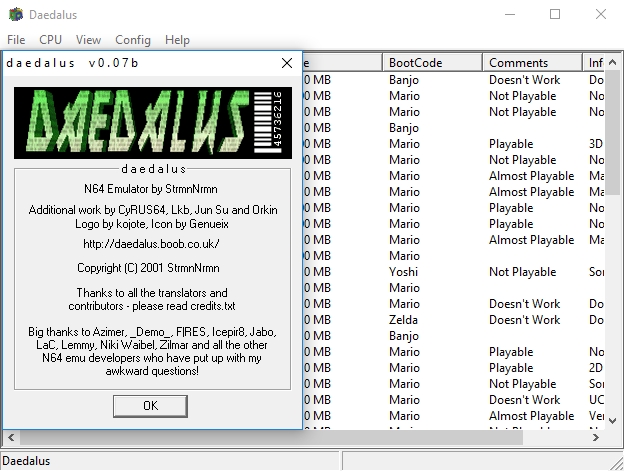624x471 pixels.
Task: Select the Yoshi boot code cell
Action: [x=404, y=272]
